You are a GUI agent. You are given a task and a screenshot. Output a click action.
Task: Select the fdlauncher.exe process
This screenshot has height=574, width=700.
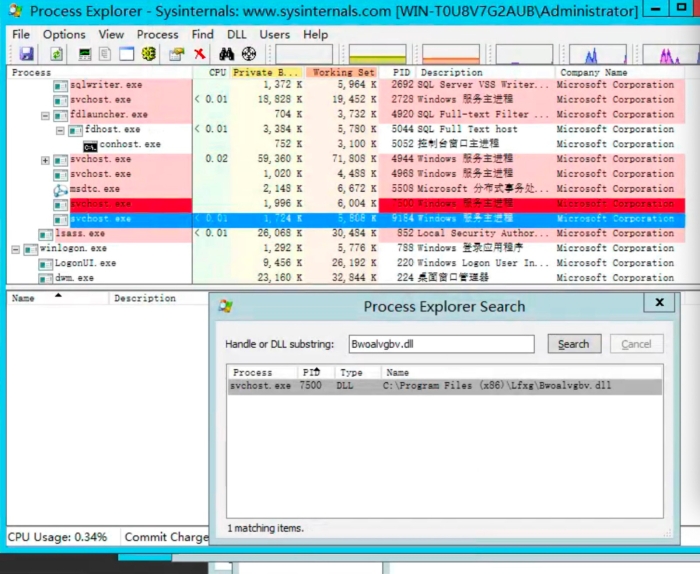pyautogui.click(x=346, y=114)
